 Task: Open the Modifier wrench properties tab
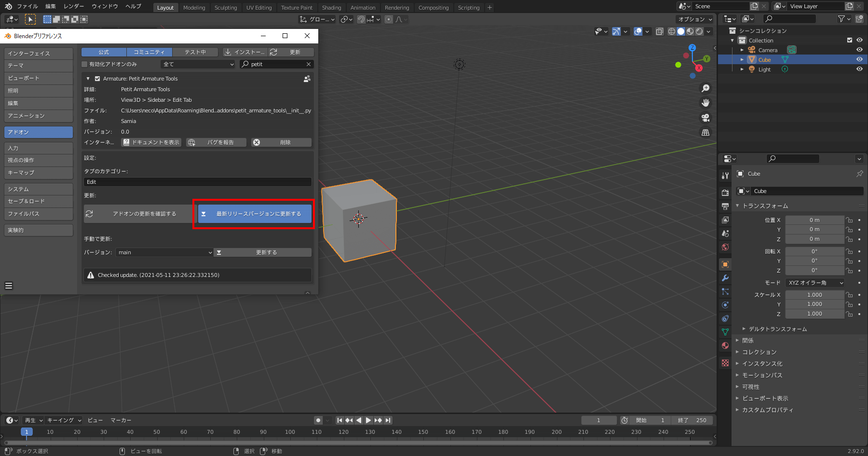point(725,278)
